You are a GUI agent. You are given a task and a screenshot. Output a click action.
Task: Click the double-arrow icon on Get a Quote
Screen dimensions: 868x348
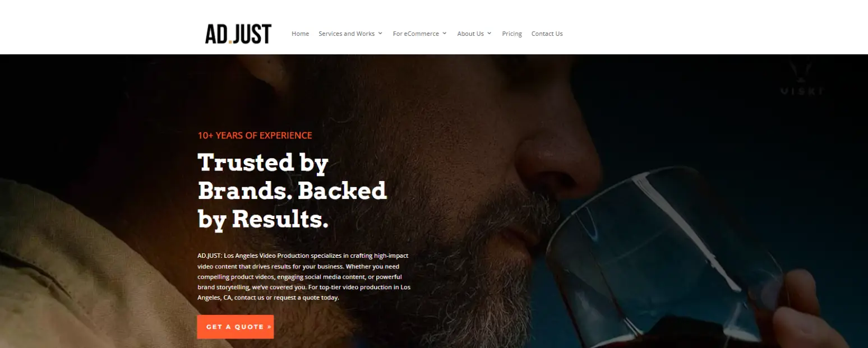coord(270,327)
